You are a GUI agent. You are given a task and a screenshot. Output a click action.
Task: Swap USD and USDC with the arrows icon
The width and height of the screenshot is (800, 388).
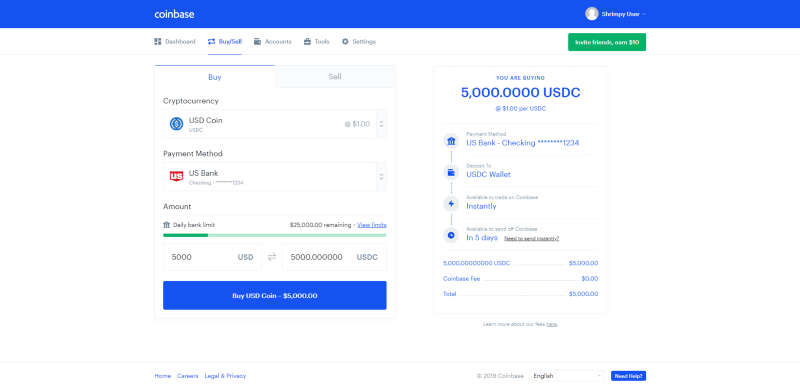pyautogui.click(x=272, y=257)
